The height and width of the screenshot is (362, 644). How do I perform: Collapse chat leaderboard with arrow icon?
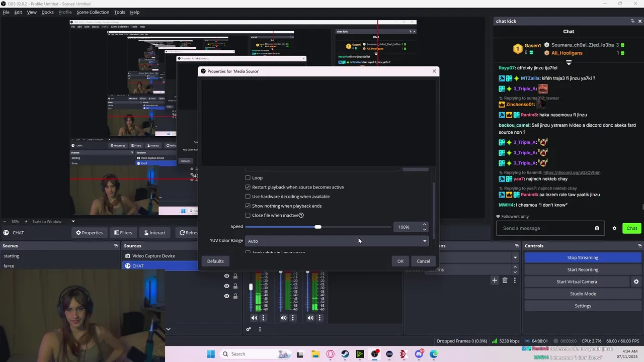pos(569,63)
